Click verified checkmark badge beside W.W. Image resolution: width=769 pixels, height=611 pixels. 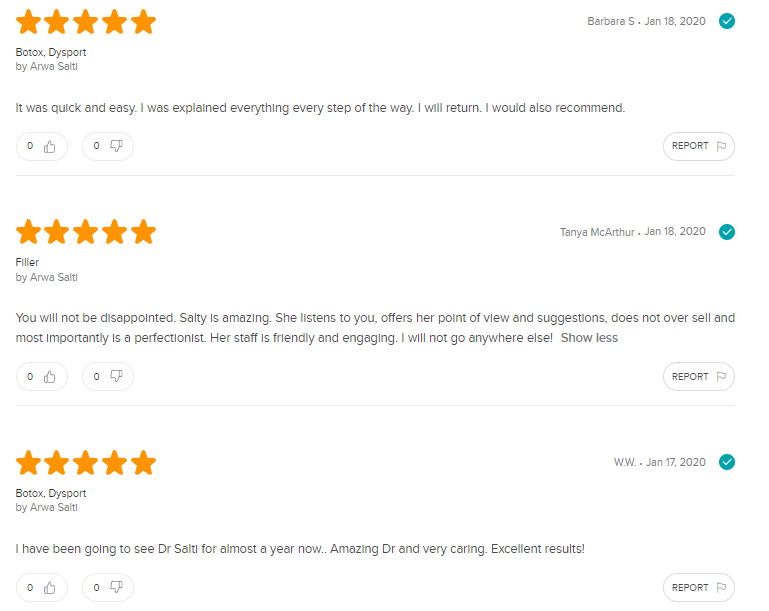point(727,462)
